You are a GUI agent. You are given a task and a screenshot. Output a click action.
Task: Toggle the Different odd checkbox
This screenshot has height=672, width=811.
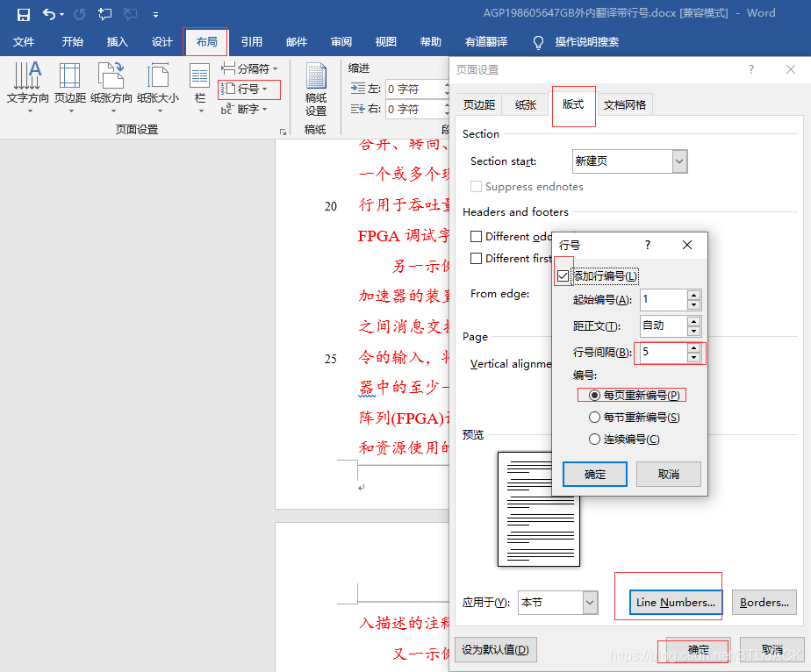click(x=476, y=236)
